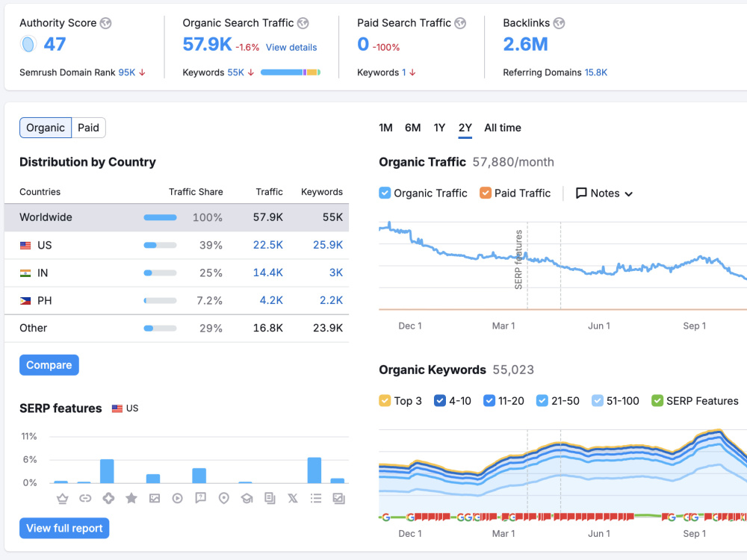The width and height of the screenshot is (747, 560).
Task: Click the People Also Ask icon
Action: pyautogui.click(x=200, y=498)
